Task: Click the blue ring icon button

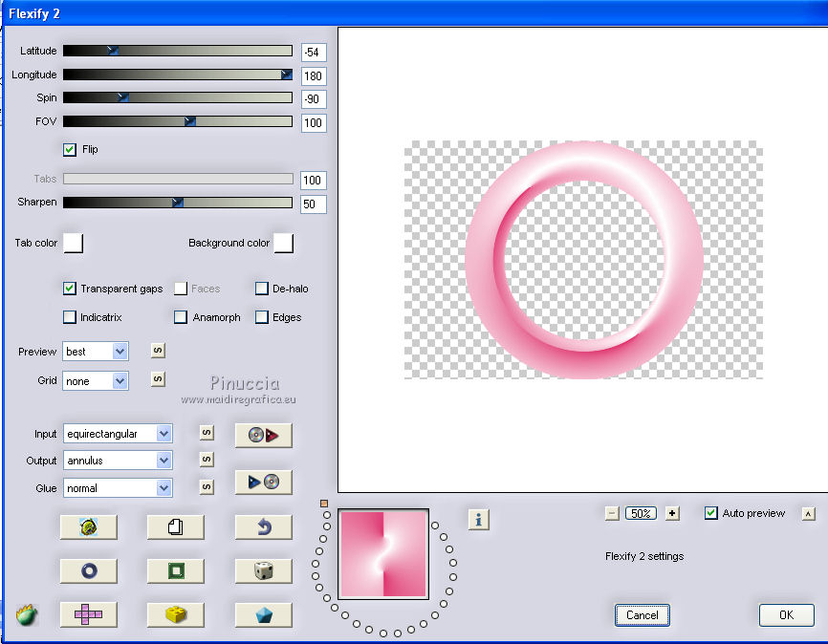Action: coord(89,570)
